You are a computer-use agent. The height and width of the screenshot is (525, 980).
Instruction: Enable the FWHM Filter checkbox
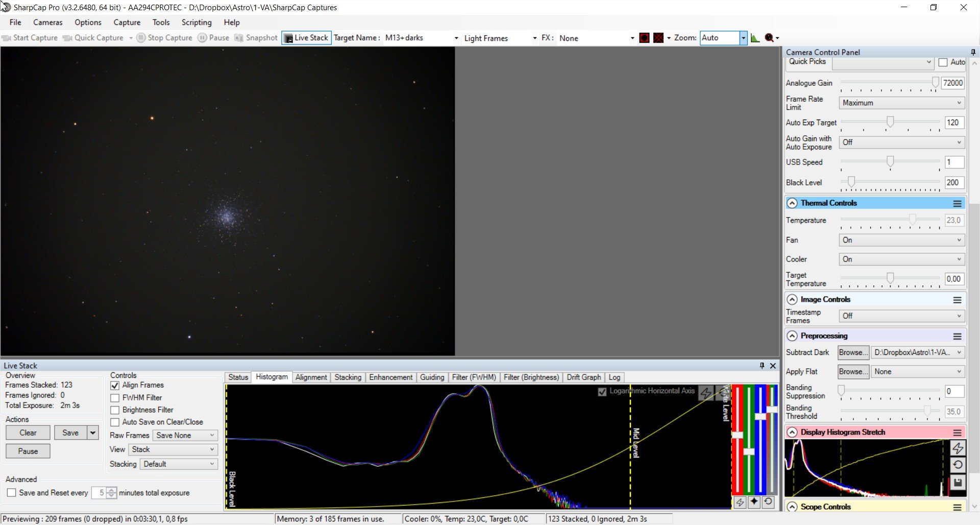coord(115,398)
